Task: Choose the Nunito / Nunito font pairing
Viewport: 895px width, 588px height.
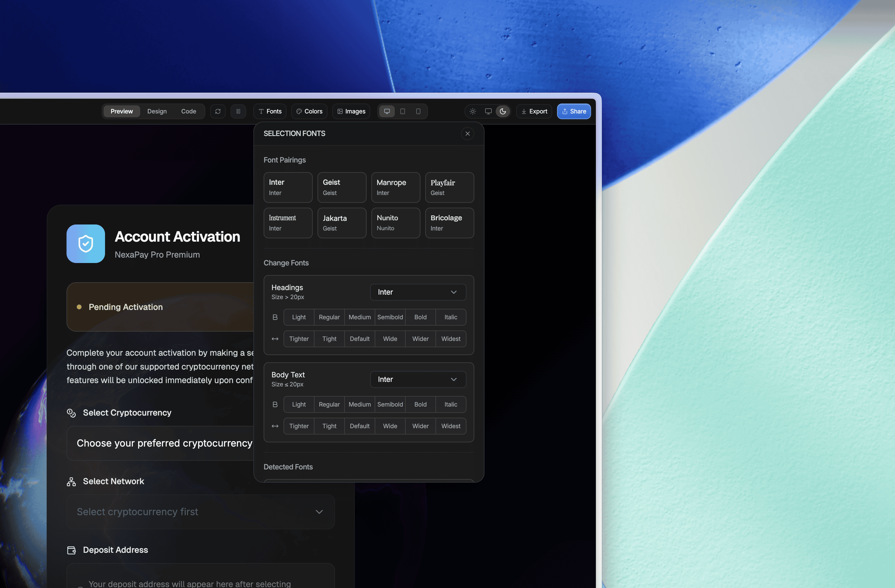Action: (x=396, y=223)
